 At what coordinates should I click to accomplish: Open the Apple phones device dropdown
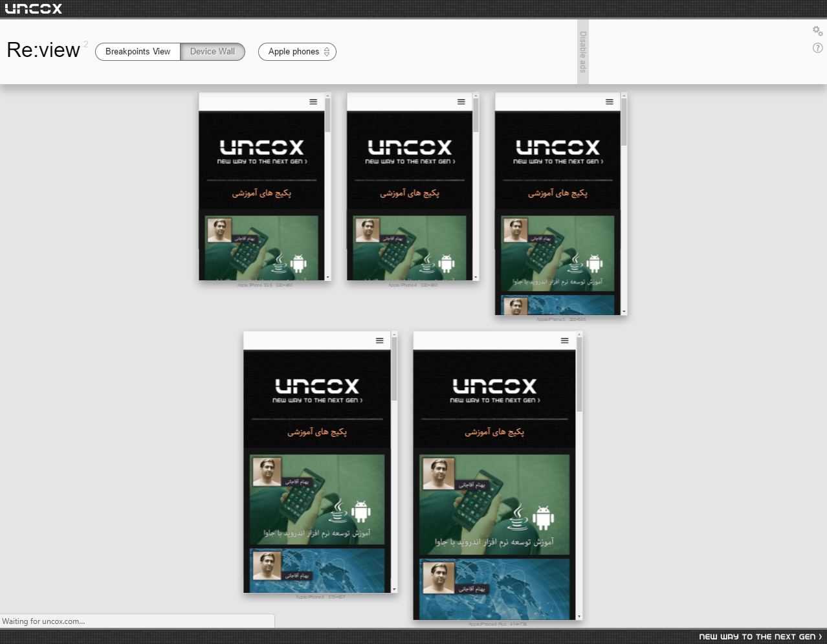[297, 52]
